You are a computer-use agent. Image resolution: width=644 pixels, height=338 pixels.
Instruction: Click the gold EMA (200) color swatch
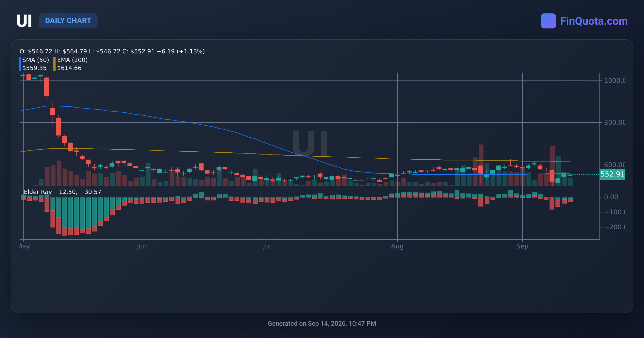[54, 64]
